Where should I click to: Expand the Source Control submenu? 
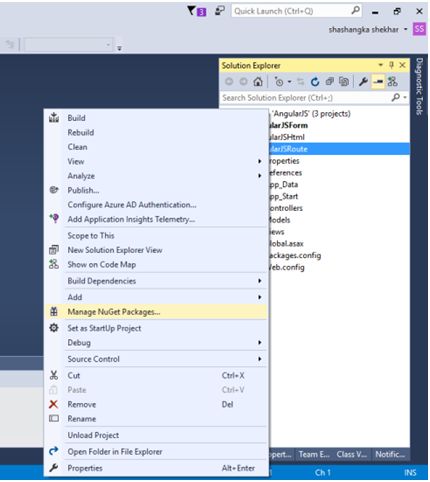click(x=156, y=359)
